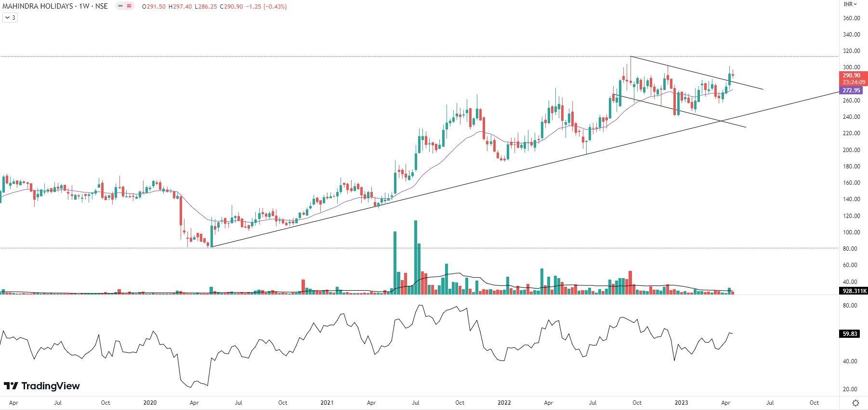Select the 2021 marker on the time axis
Viewport: 868px width, 410px height.
click(x=327, y=403)
